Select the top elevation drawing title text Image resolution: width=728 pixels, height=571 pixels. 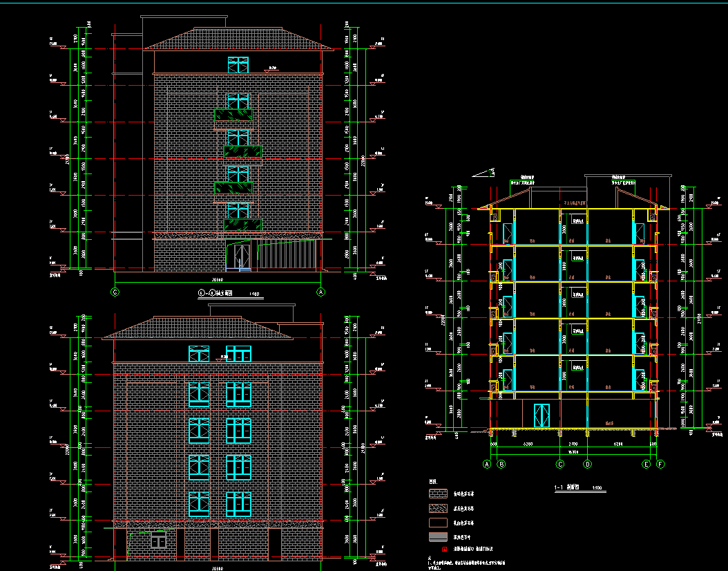[x=215, y=293]
